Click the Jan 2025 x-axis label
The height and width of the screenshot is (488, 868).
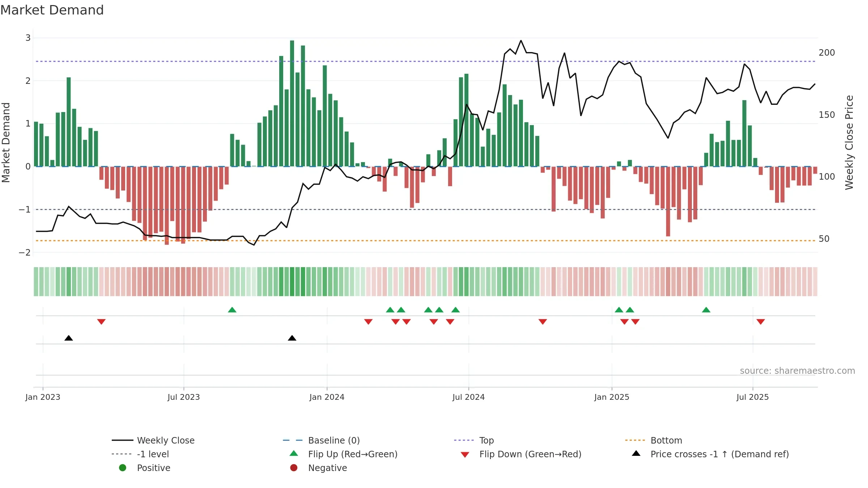pos(612,397)
